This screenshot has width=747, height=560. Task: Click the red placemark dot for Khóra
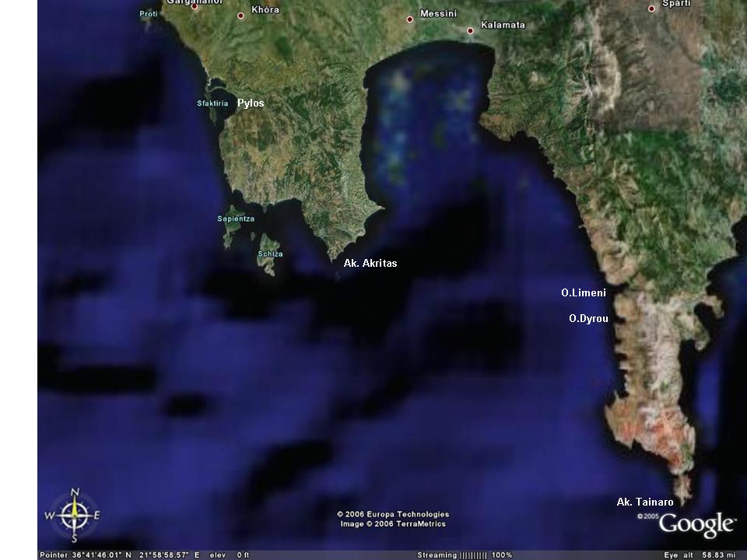tap(240, 16)
